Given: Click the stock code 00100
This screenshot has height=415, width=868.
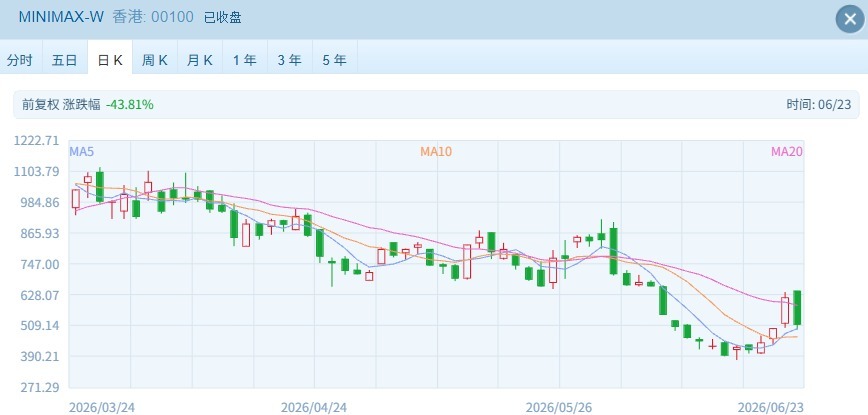Looking at the screenshot, I should click(x=172, y=17).
